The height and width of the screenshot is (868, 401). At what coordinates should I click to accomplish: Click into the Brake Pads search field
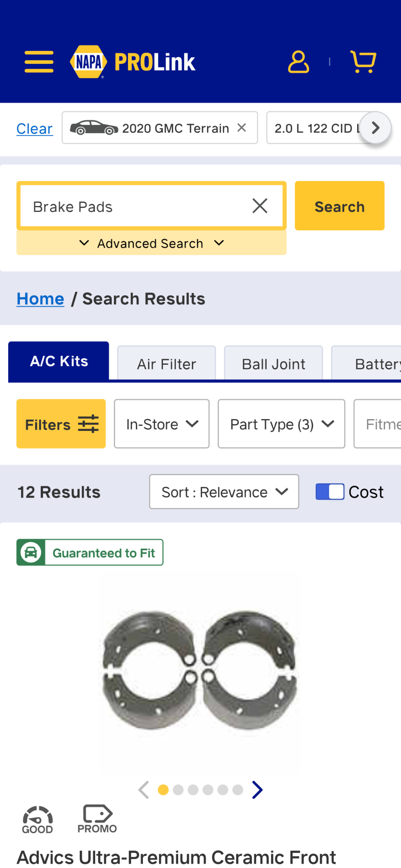click(x=135, y=206)
